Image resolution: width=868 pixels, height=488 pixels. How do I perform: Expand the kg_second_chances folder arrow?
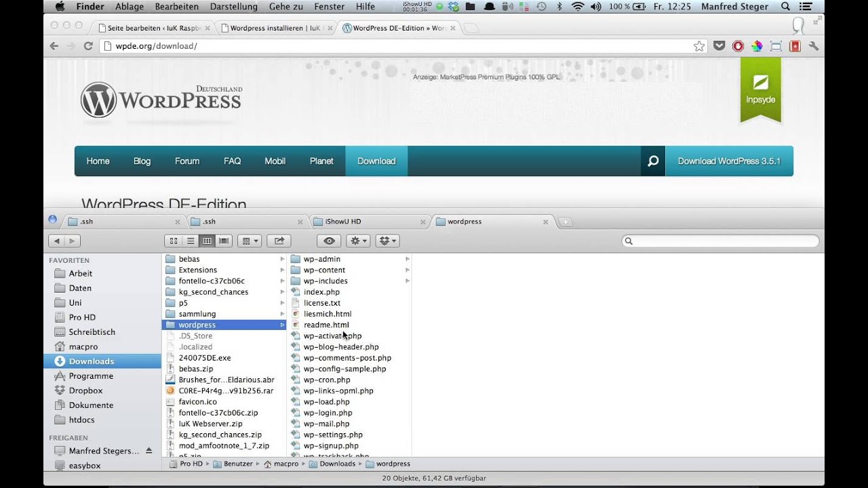[x=282, y=292]
